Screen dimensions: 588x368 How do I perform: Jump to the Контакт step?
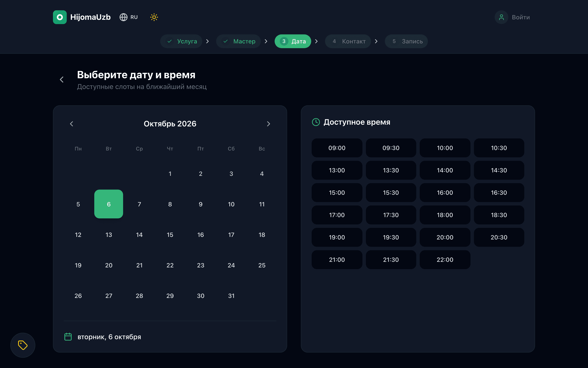(348, 41)
